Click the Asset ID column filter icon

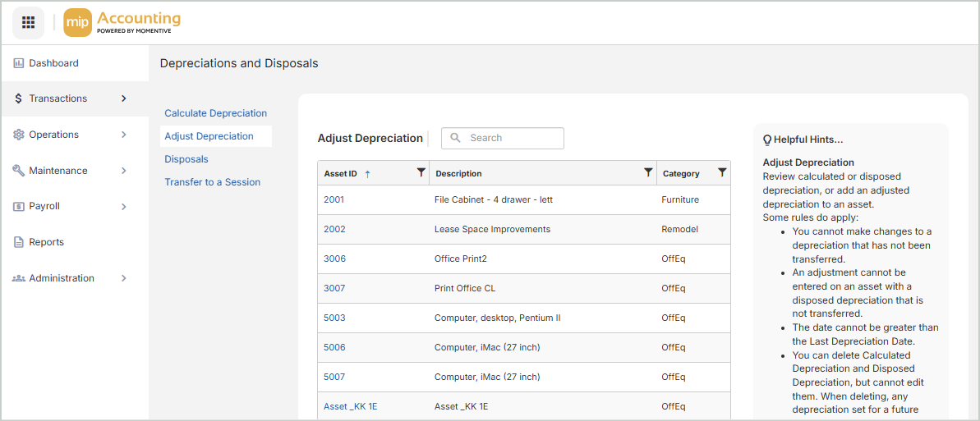point(421,172)
